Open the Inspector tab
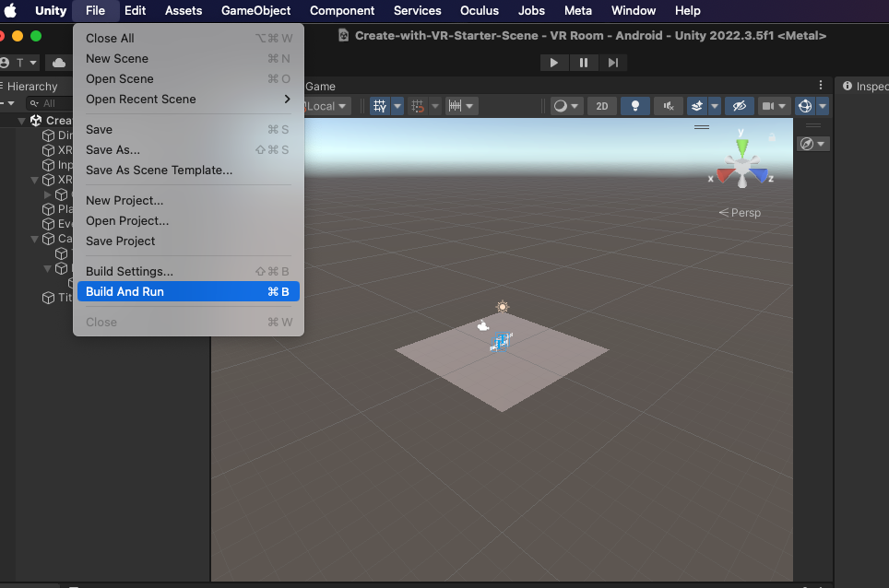This screenshot has height=588, width=889. click(864, 86)
